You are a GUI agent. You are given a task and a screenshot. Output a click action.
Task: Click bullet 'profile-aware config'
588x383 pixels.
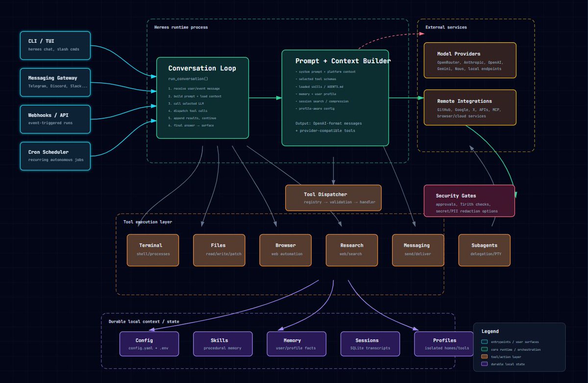click(316, 108)
